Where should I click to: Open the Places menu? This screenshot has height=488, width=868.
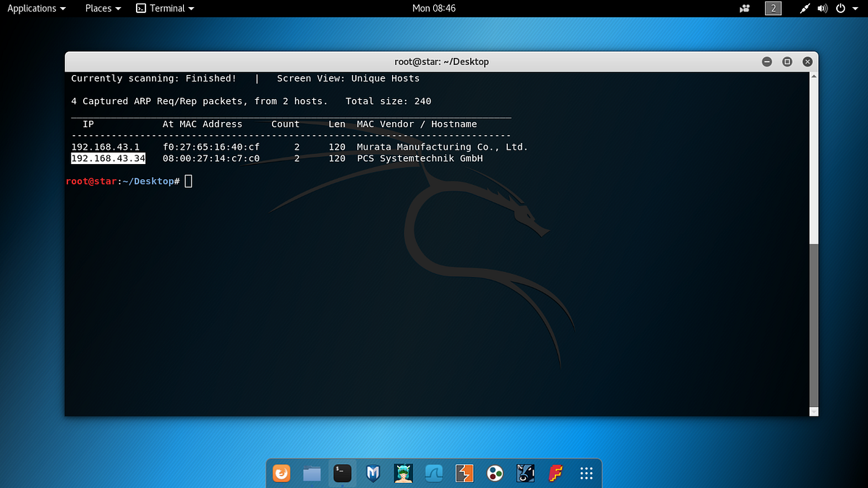click(x=103, y=9)
